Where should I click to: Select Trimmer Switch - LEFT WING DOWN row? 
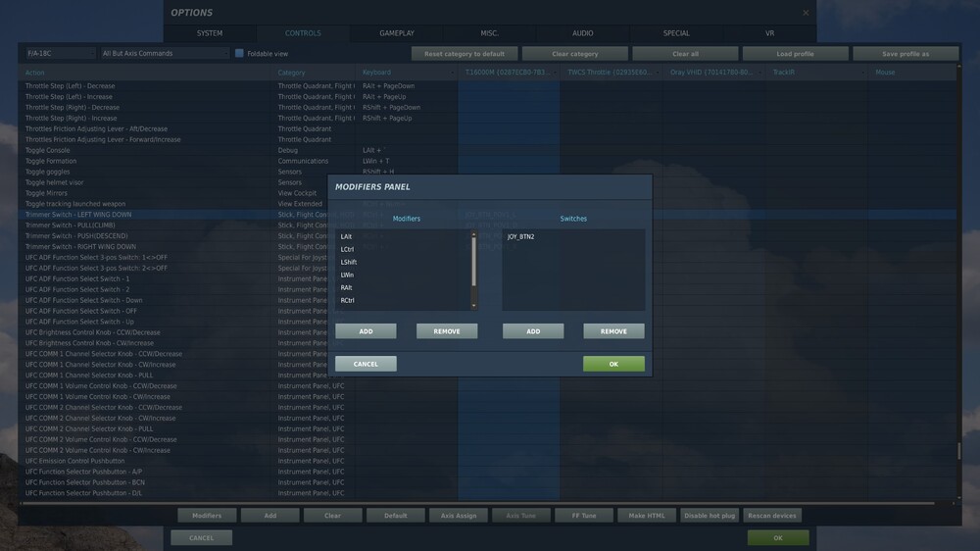click(x=487, y=215)
